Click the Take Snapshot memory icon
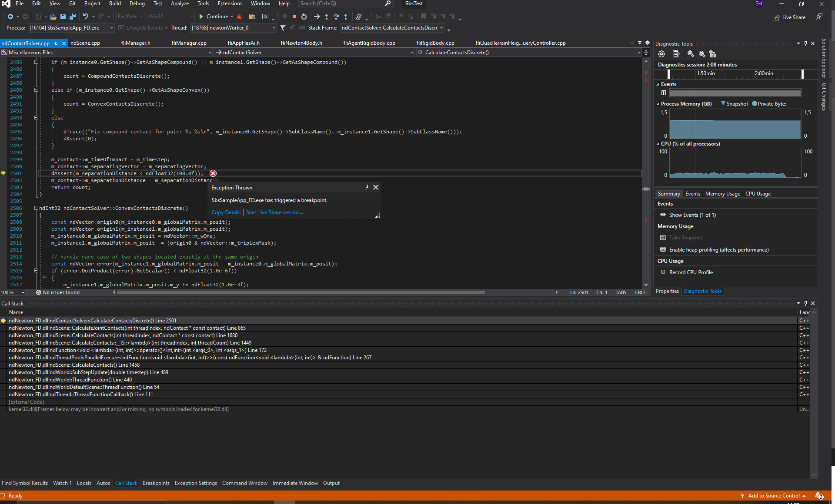This screenshot has width=835, height=504. tap(663, 238)
